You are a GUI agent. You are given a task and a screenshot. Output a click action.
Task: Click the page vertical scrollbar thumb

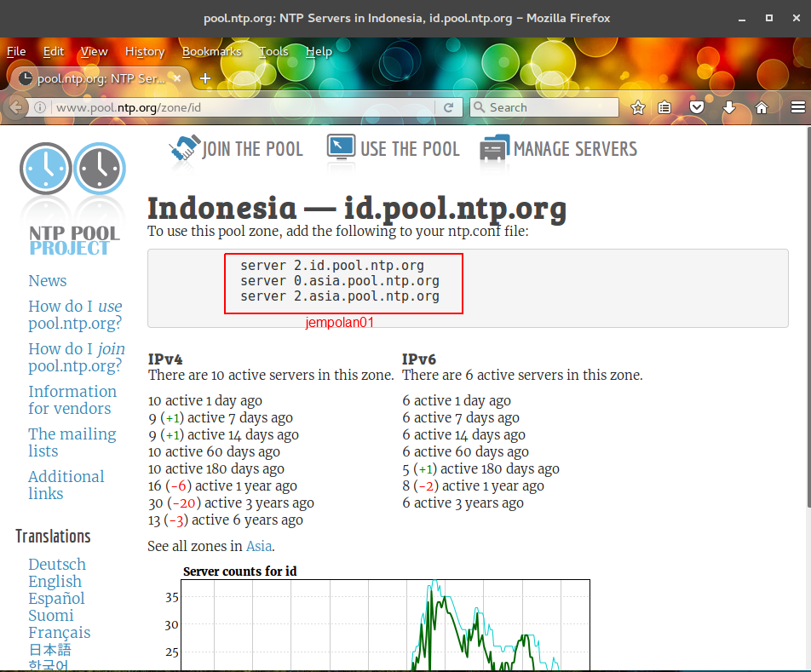pos(808,315)
